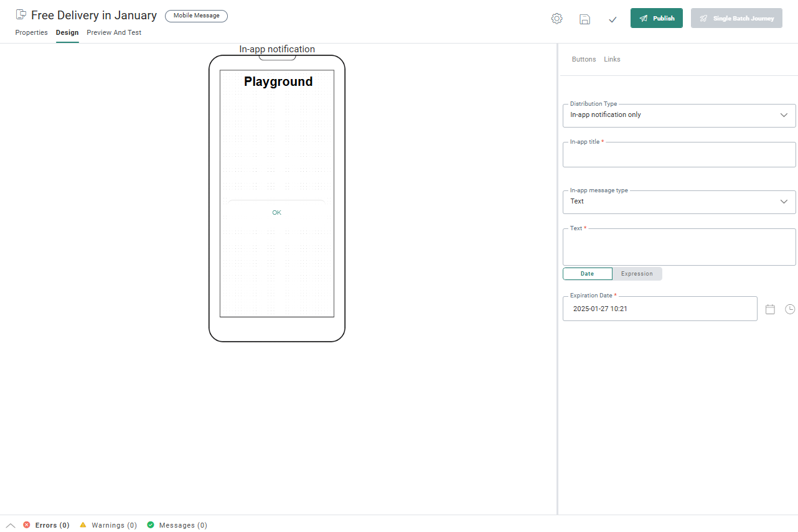Click the yellow Warnings triangle icon

click(x=83, y=525)
